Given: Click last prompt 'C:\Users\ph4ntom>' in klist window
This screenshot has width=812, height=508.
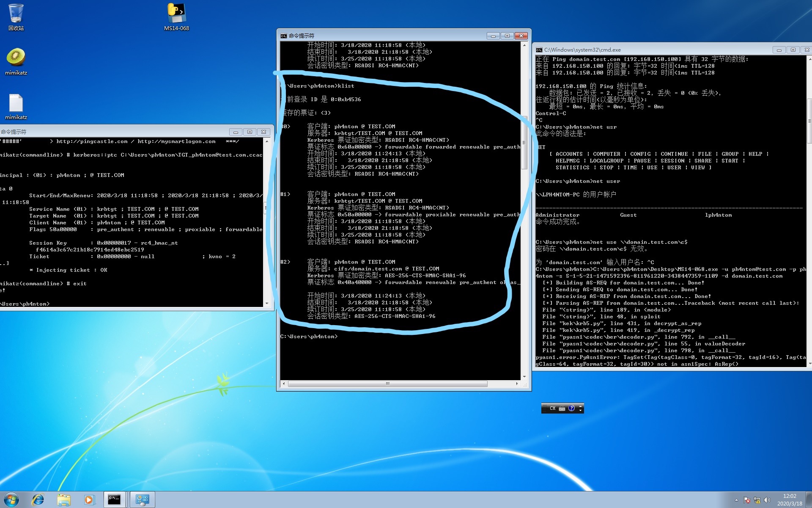Looking at the screenshot, I should [309, 337].
